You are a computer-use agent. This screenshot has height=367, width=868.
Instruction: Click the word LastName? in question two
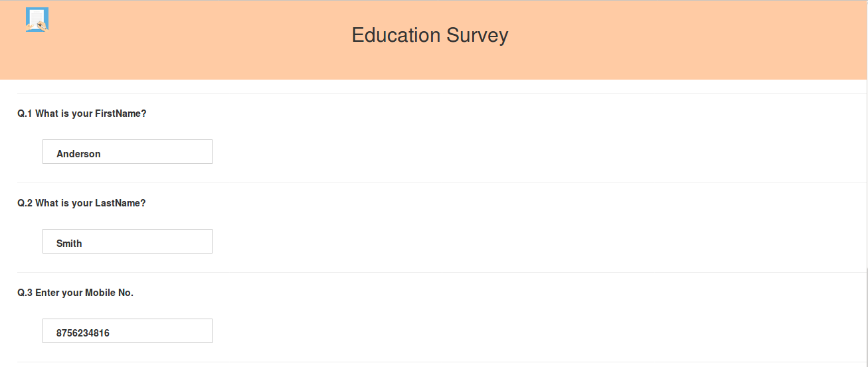click(120, 203)
